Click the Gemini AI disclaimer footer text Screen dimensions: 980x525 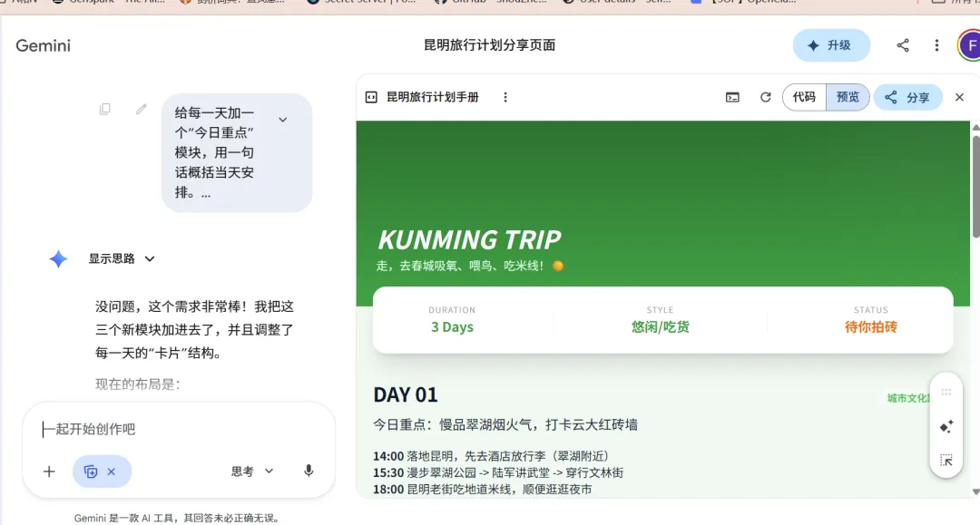(x=178, y=518)
